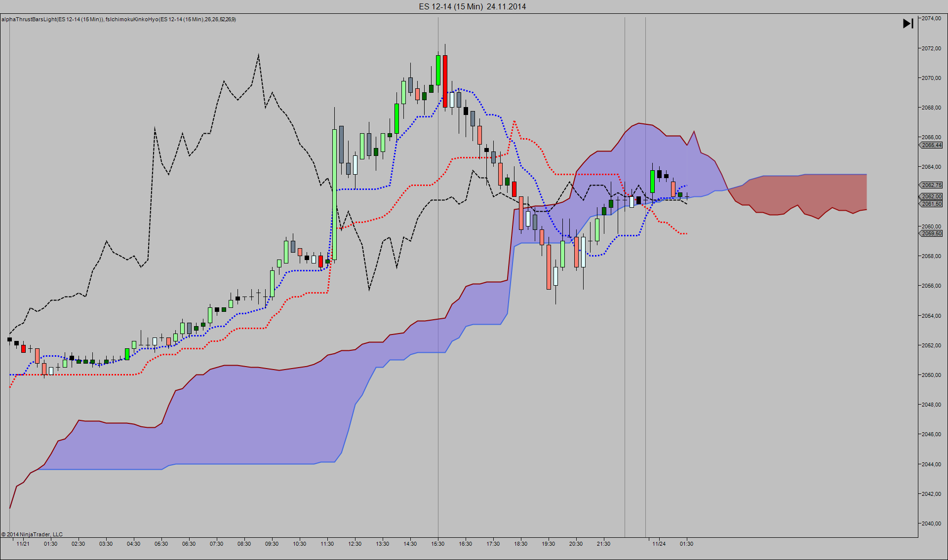The image size is (948, 560).
Task: Click the 2059,50 price marker tag
Action: point(931,233)
